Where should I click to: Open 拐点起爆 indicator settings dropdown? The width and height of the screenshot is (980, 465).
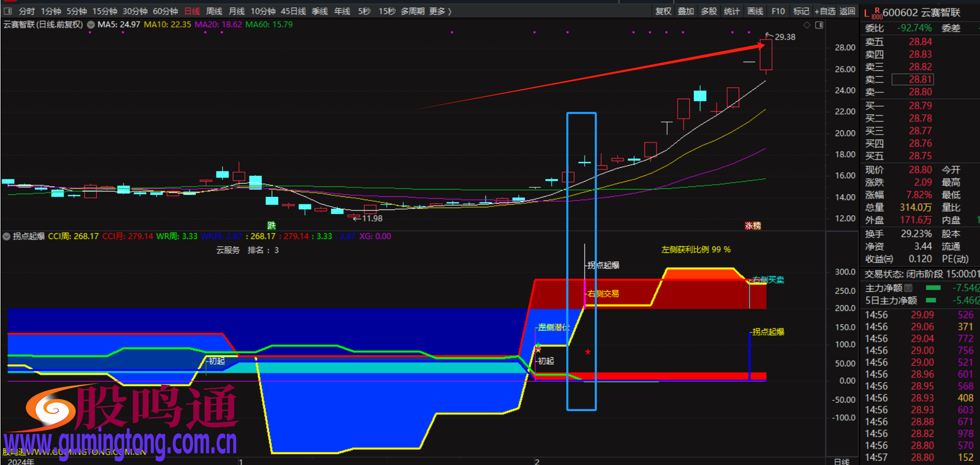tap(6, 236)
